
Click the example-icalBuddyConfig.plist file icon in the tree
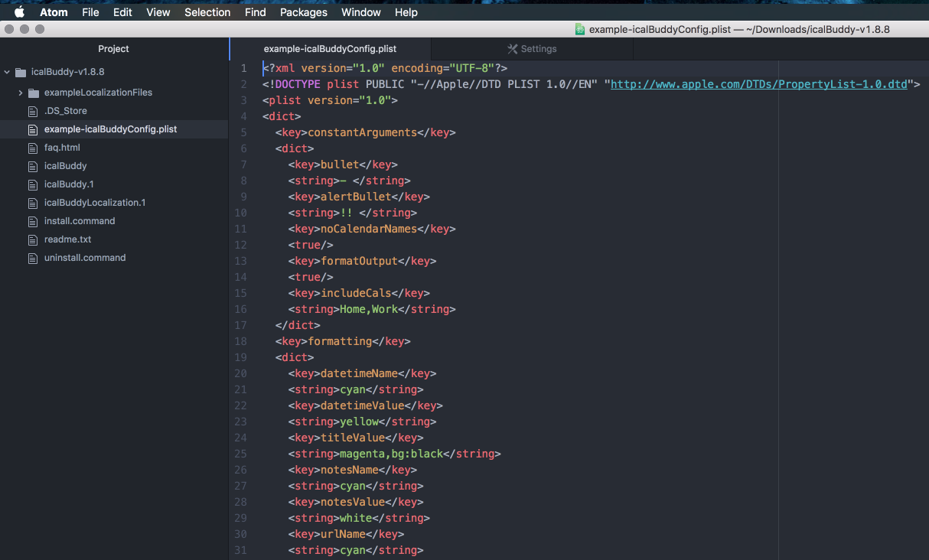pyautogui.click(x=33, y=129)
